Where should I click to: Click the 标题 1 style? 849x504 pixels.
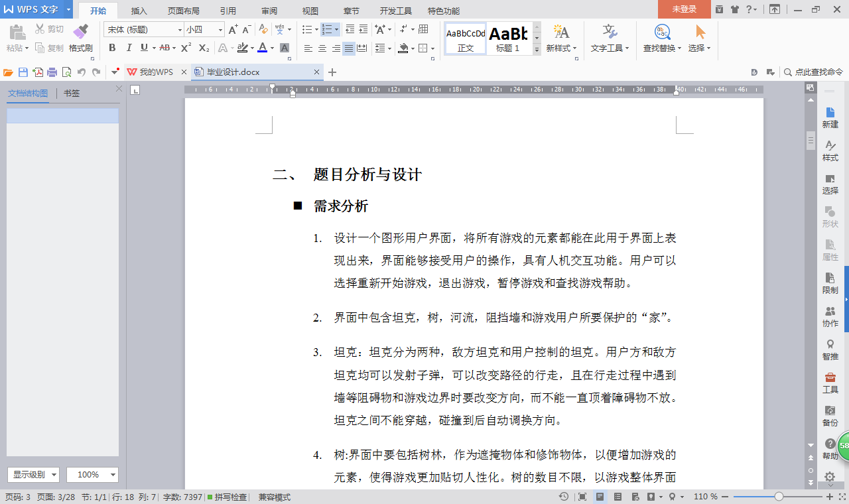(509, 38)
